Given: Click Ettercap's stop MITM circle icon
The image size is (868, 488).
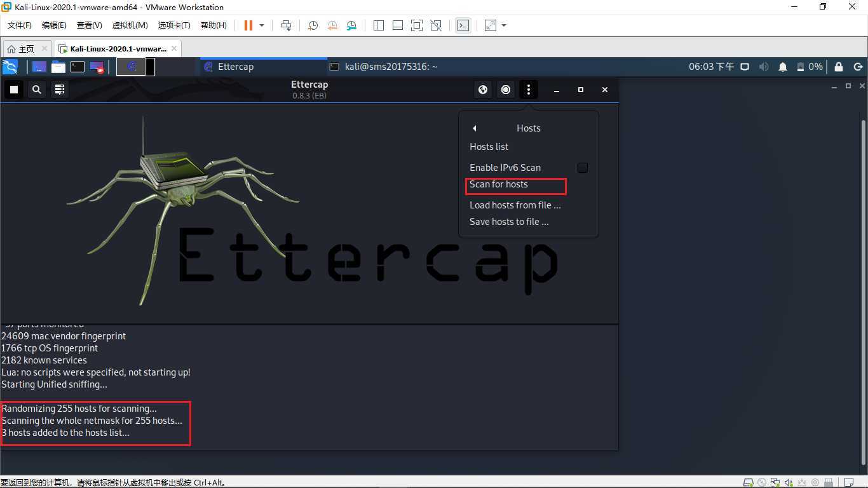Looking at the screenshot, I should (x=506, y=90).
